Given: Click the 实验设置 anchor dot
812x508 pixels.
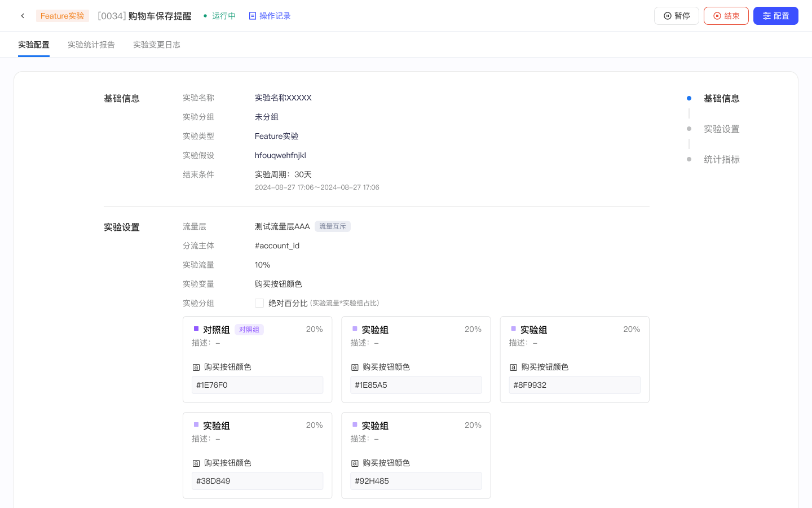Looking at the screenshot, I should (689, 129).
